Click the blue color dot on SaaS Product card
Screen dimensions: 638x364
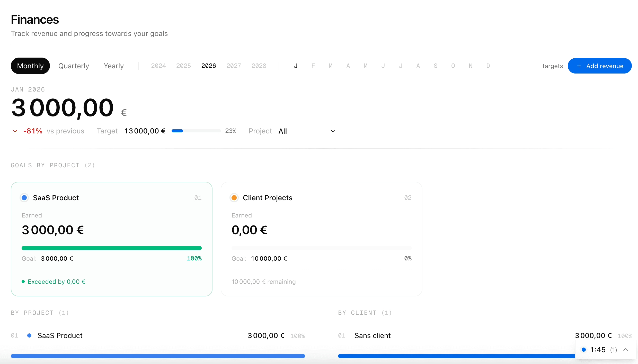pyautogui.click(x=24, y=198)
